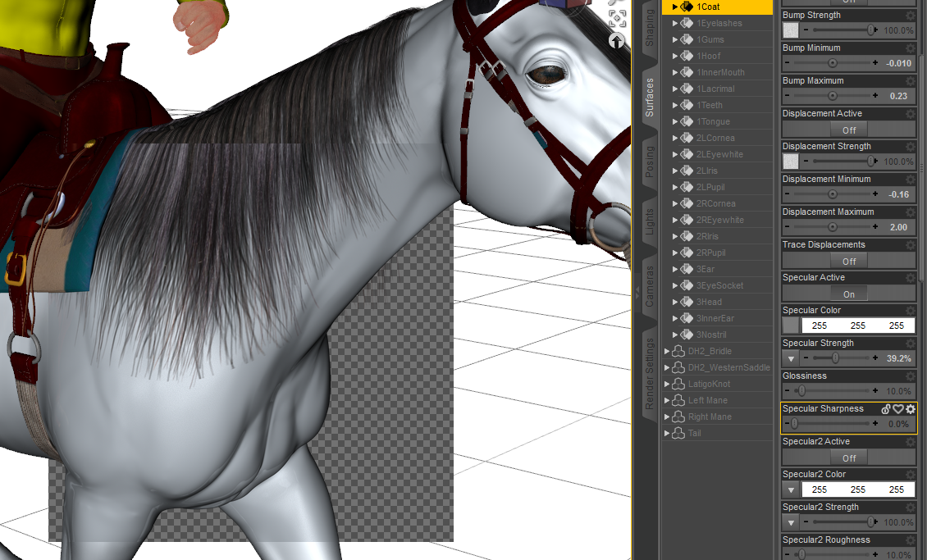Viewport: 927px width, 560px height.
Task: Click the Bump Maximum value 0.23
Action: [898, 96]
